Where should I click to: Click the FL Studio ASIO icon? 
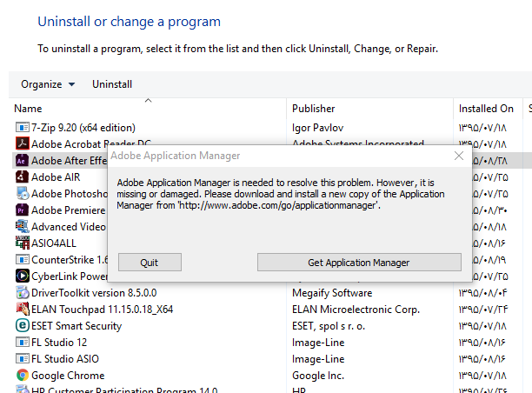point(23,359)
